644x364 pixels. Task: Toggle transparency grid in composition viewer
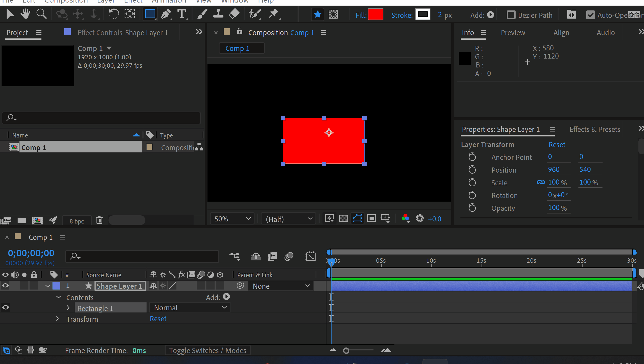[x=343, y=218]
